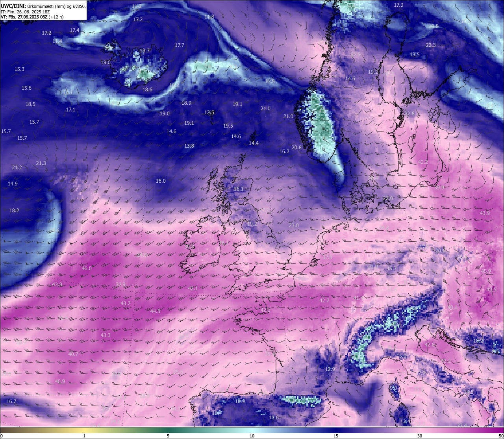The image size is (504, 439).
Task: Click the 43.3 value on the map
Action: click(x=106, y=335)
